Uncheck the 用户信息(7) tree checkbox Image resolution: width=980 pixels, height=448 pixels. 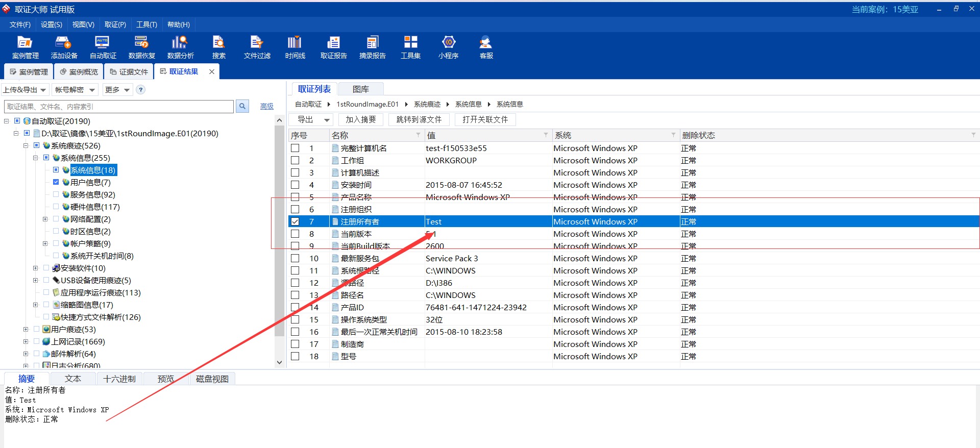click(56, 182)
